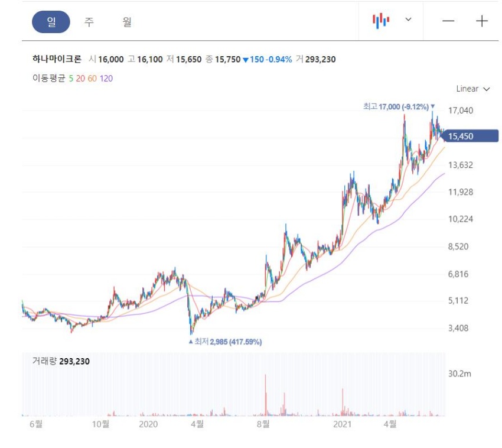Click the tallest volume bar near 8월
The width and height of the screenshot is (502, 448).
pos(266,393)
